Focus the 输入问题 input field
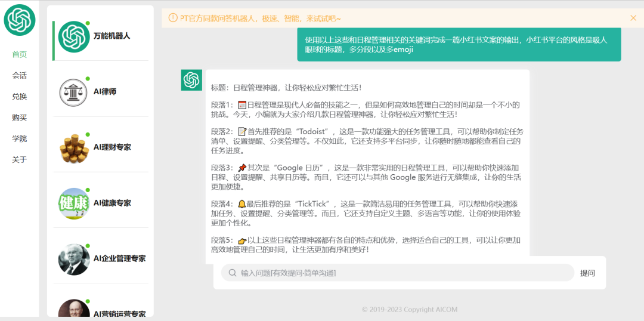Viewport: 644px width, 321px height. pos(398,273)
